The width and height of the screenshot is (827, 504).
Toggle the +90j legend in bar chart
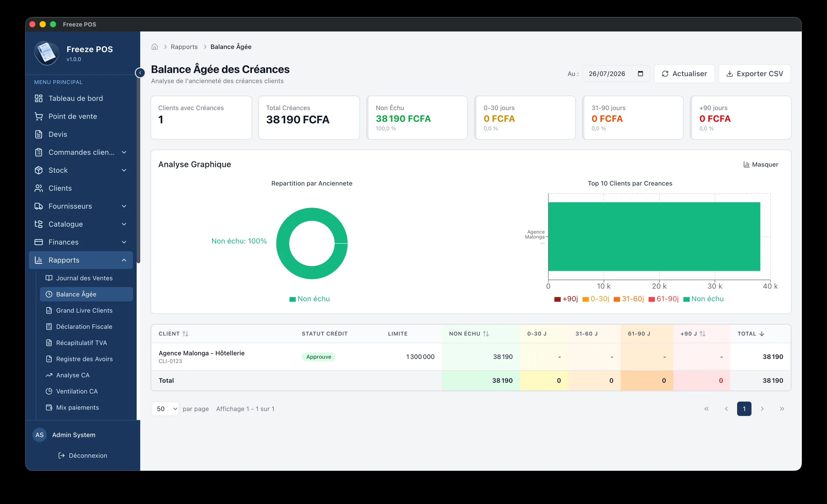[x=566, y=299]
